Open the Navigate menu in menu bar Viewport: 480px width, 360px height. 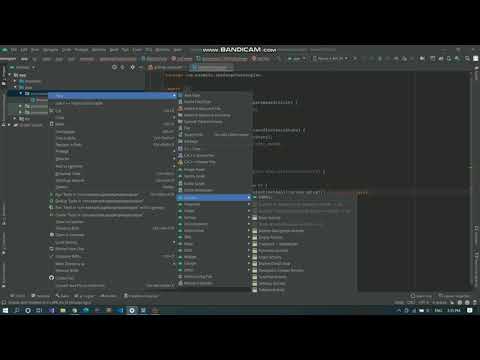point(51,50)
